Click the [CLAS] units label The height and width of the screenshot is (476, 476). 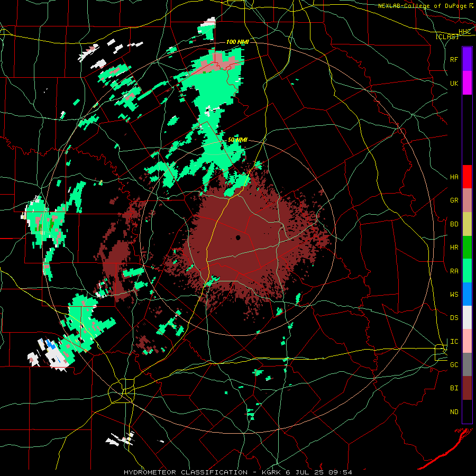click(x=447, y=36)
